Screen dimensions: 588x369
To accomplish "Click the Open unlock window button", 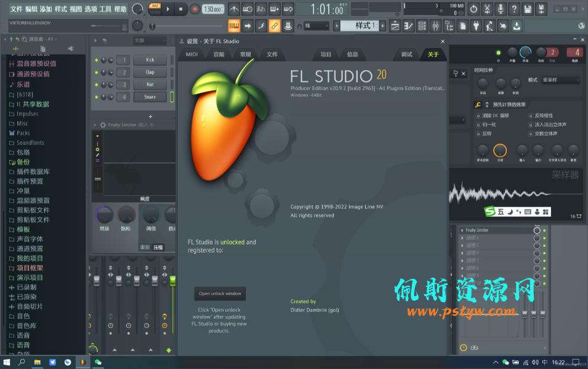I will point(220,294).
